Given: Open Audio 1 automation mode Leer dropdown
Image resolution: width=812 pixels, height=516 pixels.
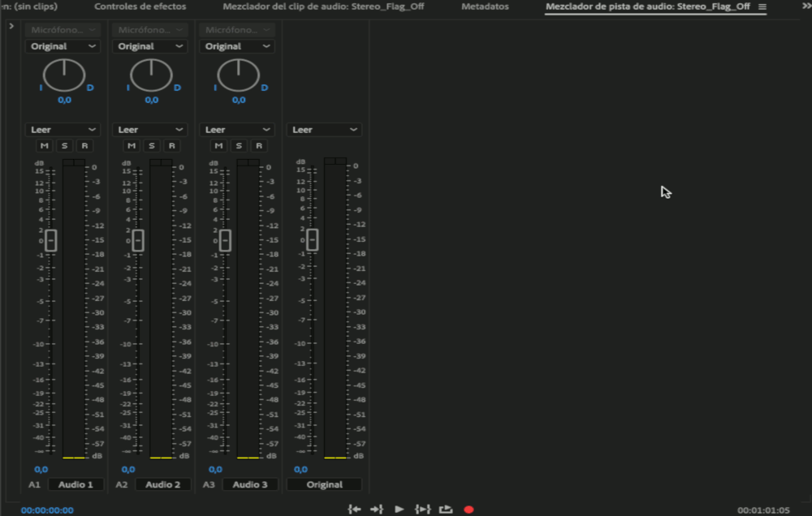Looking at the screenshot, I should (63, 130).
